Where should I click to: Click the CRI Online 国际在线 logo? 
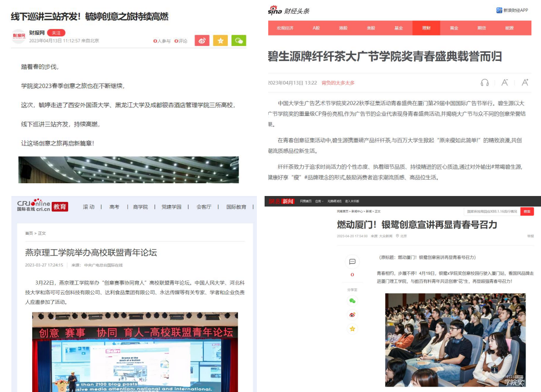[34, 205]
